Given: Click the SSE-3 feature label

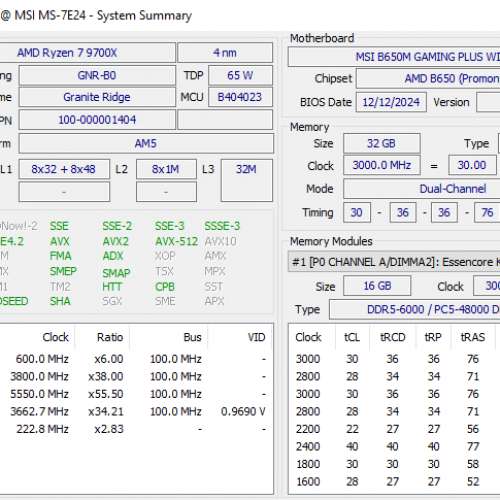Looking at the screenshot, I should pyautogui.click(x=169, y=226).
